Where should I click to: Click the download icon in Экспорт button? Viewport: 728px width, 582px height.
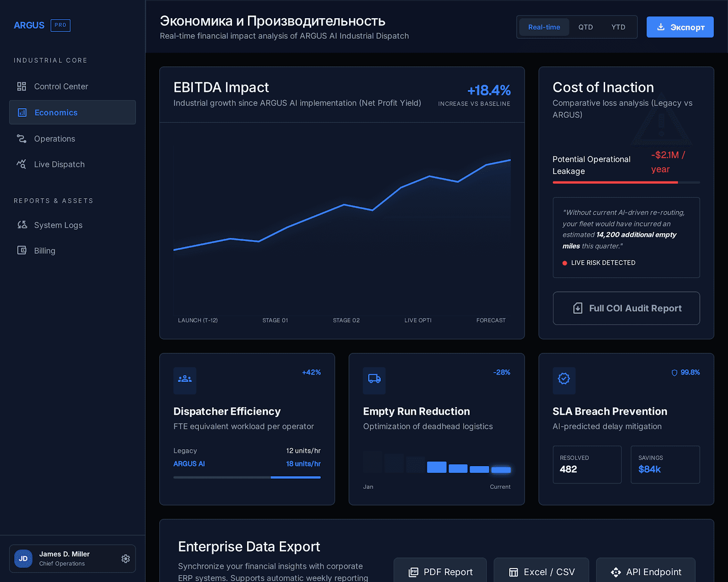coord(661,27)
